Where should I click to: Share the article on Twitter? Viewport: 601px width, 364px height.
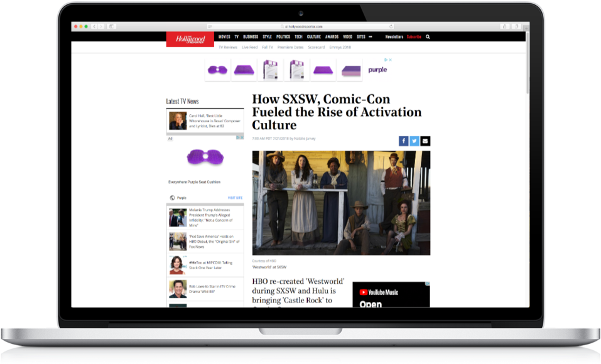tap(414, 141)
